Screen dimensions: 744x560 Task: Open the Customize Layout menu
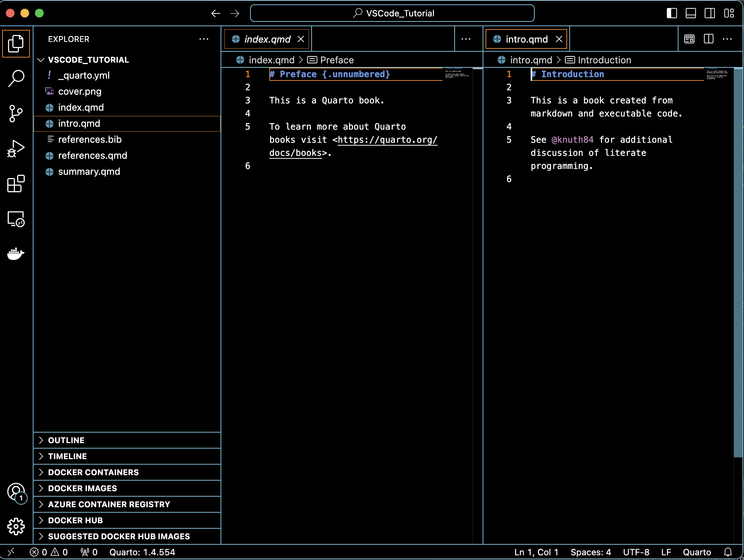[x=729, y=13]
